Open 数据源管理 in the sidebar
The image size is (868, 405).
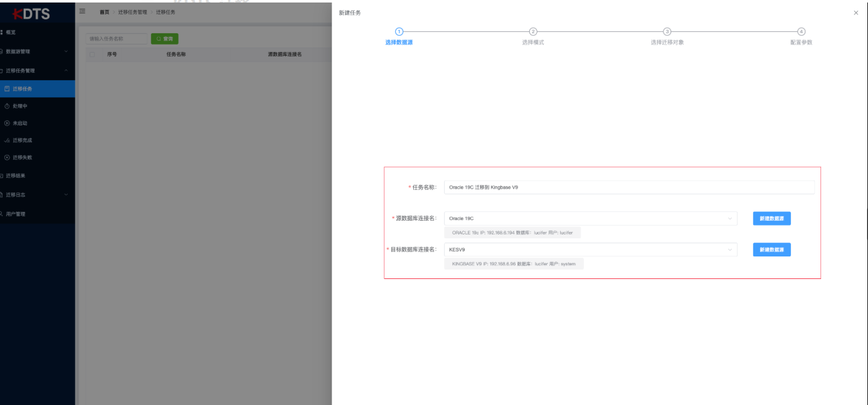pyautogui.click(x=37, y=51)
